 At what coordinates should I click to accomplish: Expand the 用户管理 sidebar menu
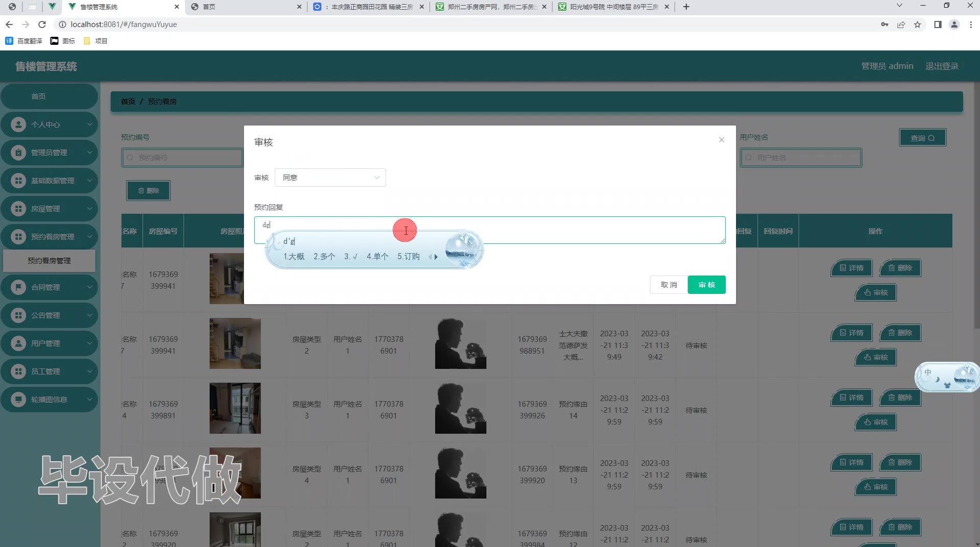49,343
